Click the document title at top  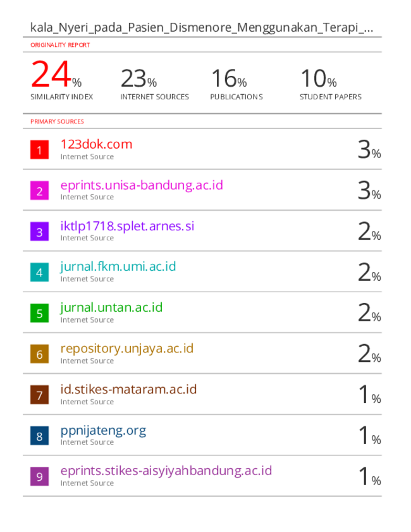click(x=201, y=28)
